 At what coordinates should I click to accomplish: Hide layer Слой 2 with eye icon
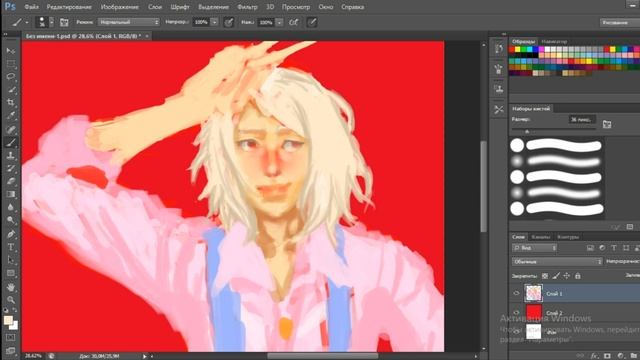(x=516, y=313)
